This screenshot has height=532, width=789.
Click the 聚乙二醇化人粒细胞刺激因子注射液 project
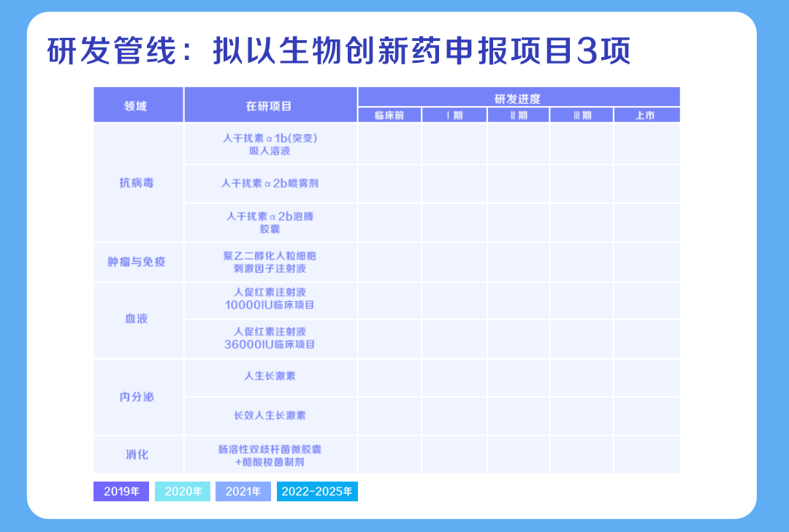pos(270,262)
